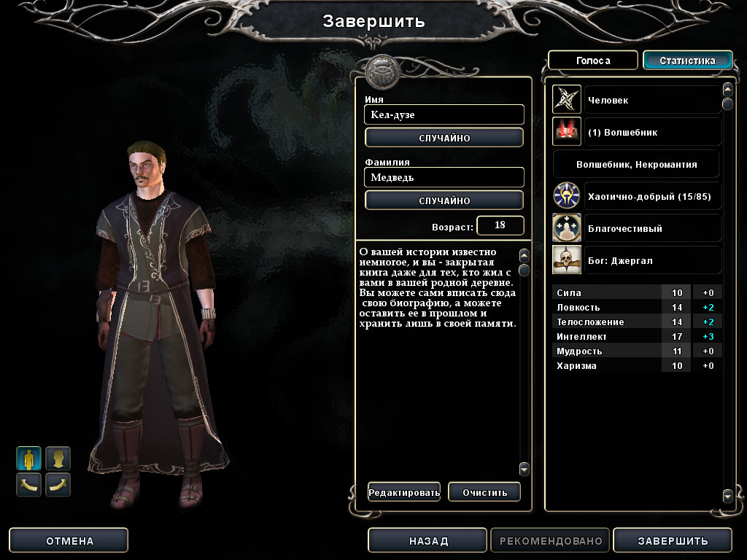747x560 pixels.
Task: Click the Хаотично-добрый alignment icon
Action: 566,195
